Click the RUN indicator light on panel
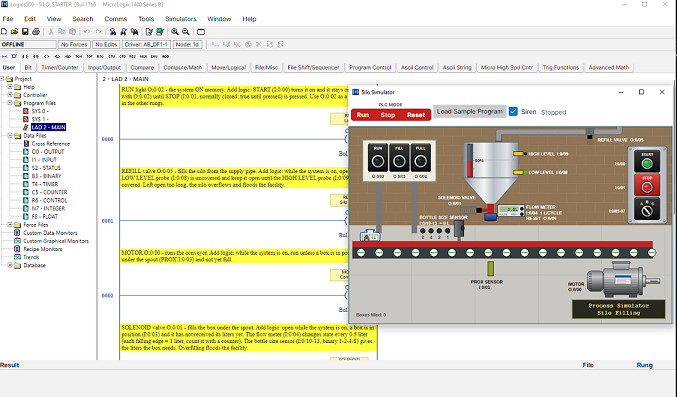Viewport: 677px width, 397px height. coord(378,162)
